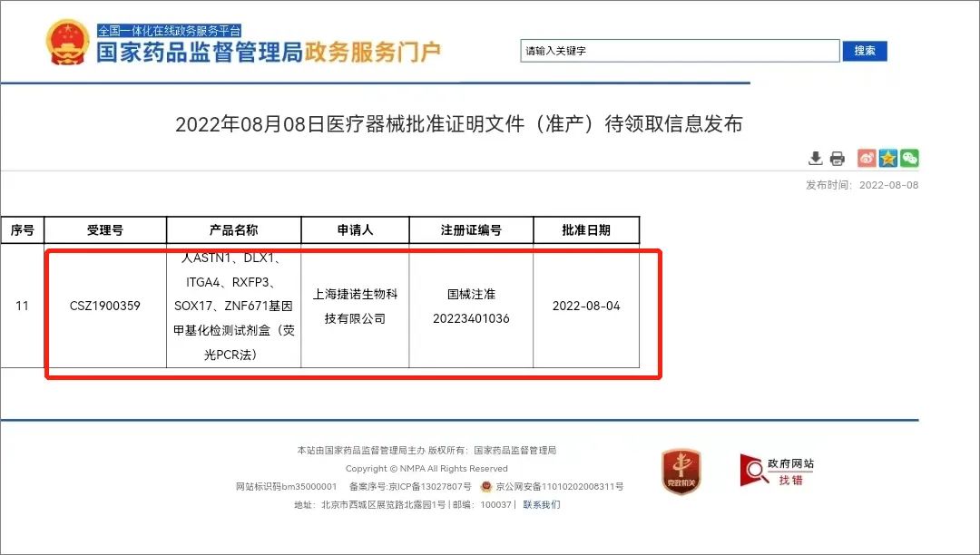Share the page via Weibo icon
This screenshot has height=555, width=980.
[867, 159]
